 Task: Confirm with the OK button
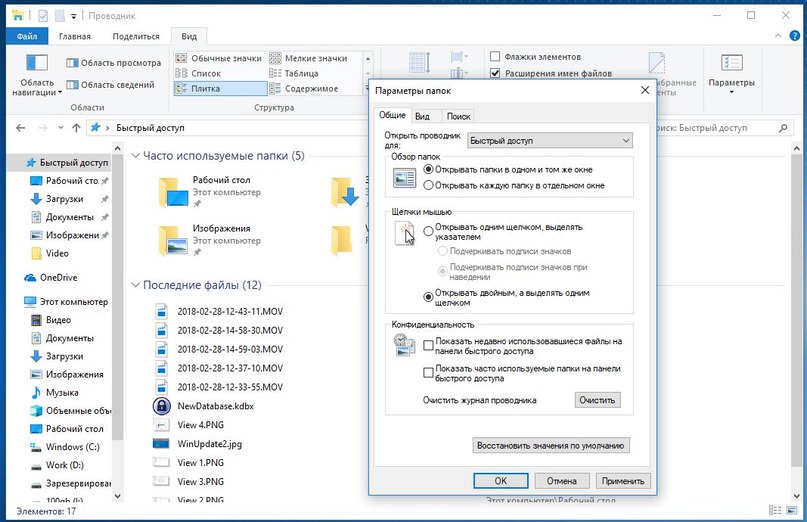pos(501,481)
